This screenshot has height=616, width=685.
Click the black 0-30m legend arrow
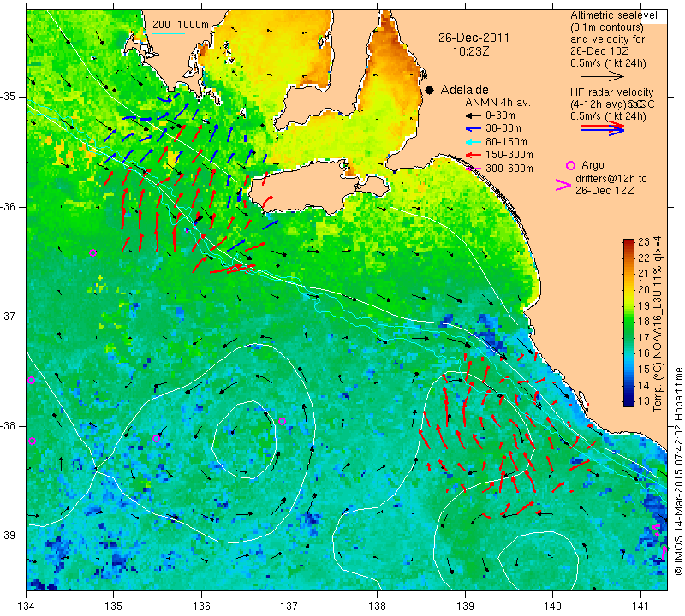(x=473, y=115)
